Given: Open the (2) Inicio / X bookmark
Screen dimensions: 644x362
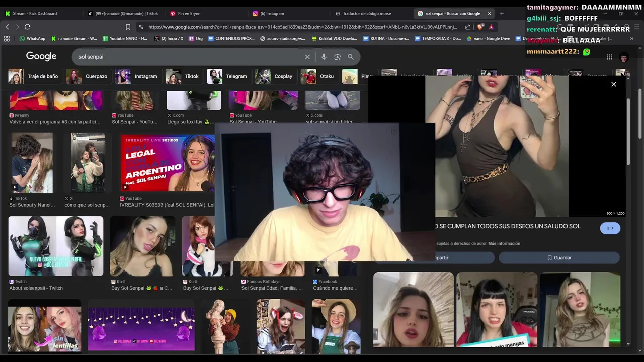Looking at the screenshot, I should point(169,38).
